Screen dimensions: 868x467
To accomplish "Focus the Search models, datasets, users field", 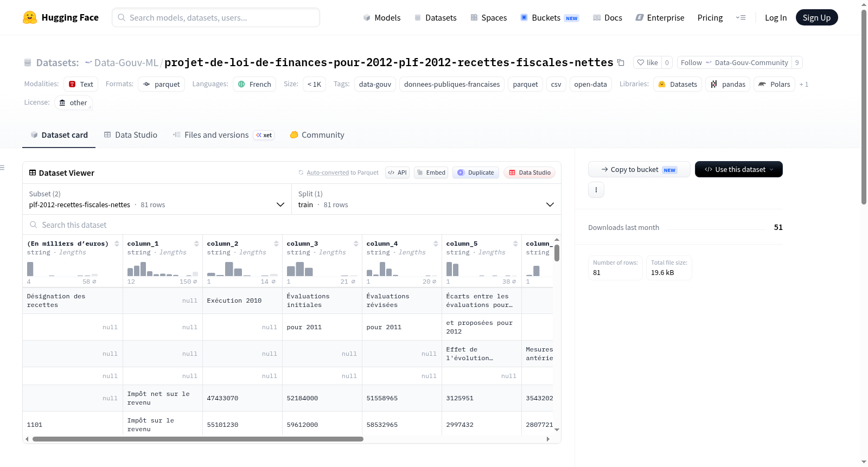I will [216, 17].
